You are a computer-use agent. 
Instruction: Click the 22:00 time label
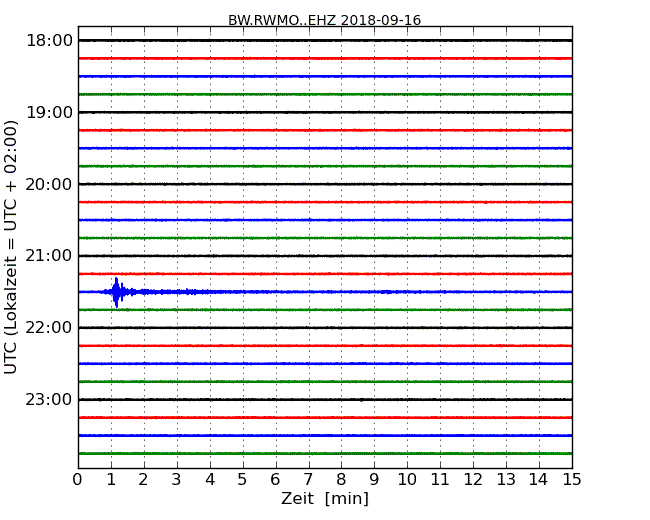point(49,328)
